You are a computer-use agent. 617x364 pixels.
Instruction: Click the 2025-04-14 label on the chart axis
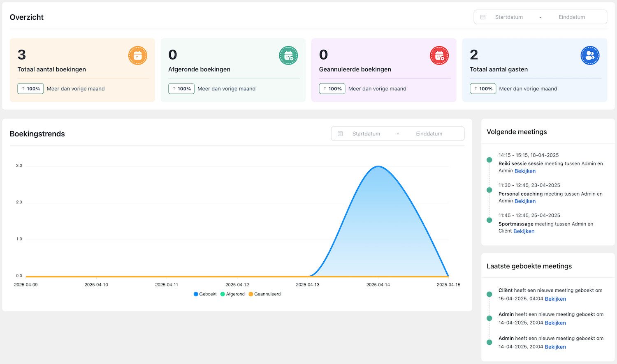point(378,285)
